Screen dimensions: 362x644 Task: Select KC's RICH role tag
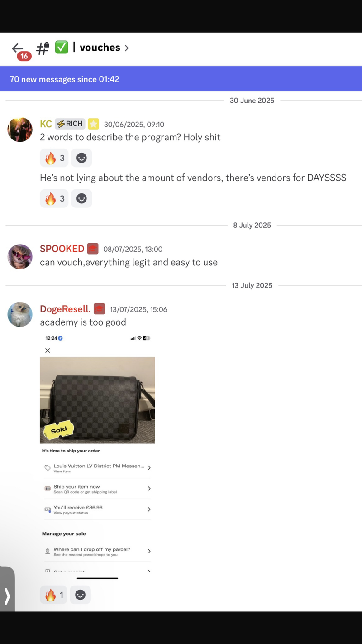pyautogui.click(x=70, y=124)
